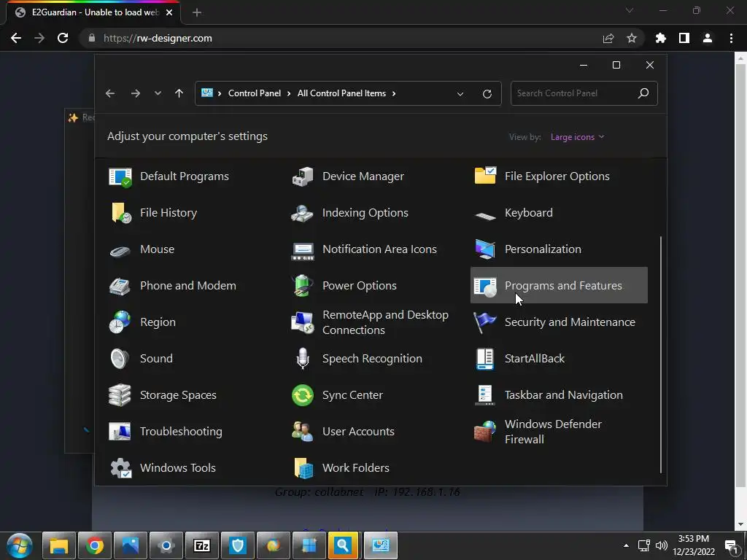Open the Phone and Modem icon
Image resolution: width=747 pixels, height=560 pixels.
click(x=120, y=286)
